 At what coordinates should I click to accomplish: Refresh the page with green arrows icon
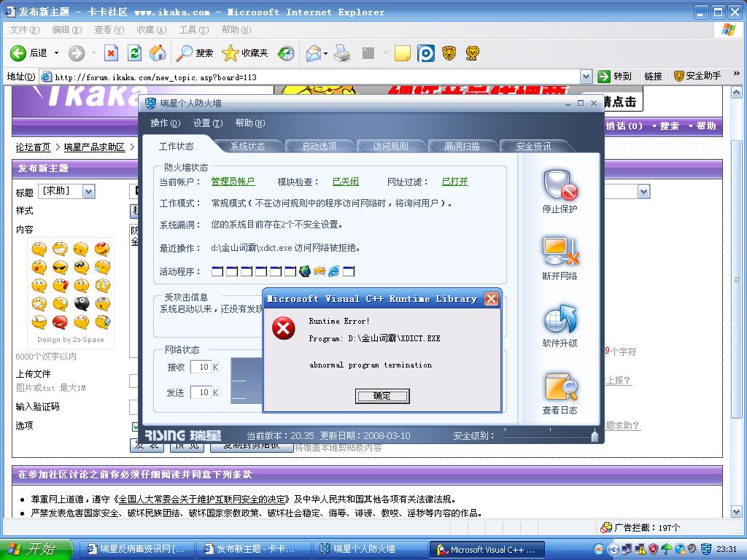pyautogui.click(x=135, y=52)
